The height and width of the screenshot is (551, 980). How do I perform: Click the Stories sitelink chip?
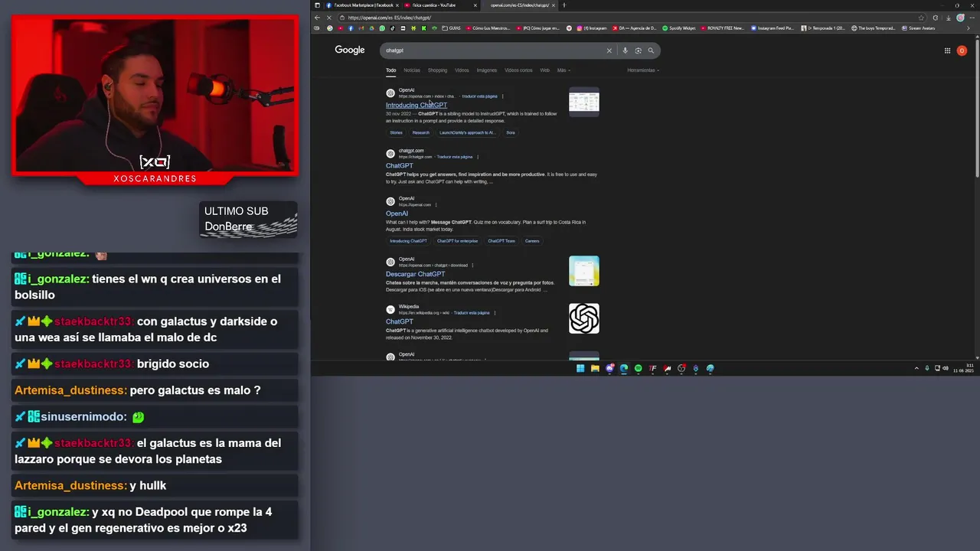(396, 132)
